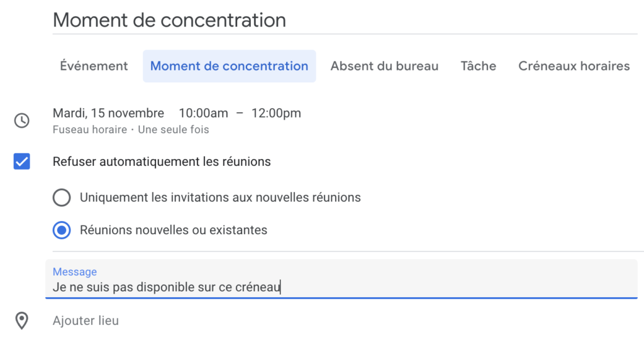Open the 12:00pm end time dropdown
The height and width of the screenshot is (338, 644).
[x=276, y=113]
